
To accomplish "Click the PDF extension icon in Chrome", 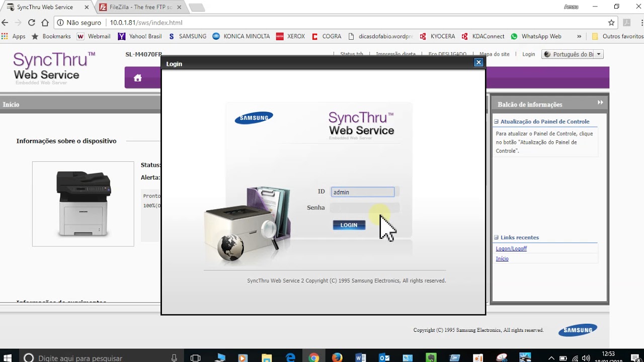I will [x=626, y=23].
